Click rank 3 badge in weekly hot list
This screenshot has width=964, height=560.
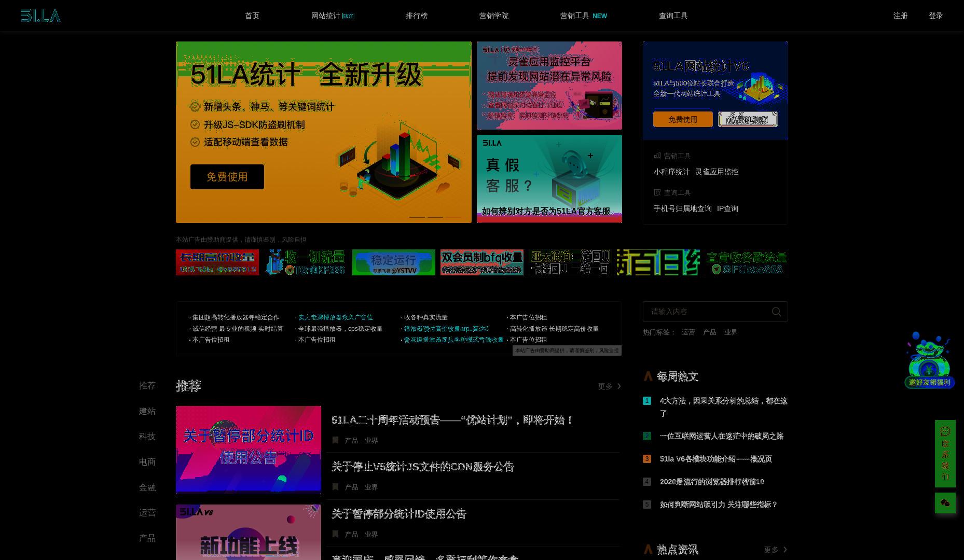coord(646,459)
